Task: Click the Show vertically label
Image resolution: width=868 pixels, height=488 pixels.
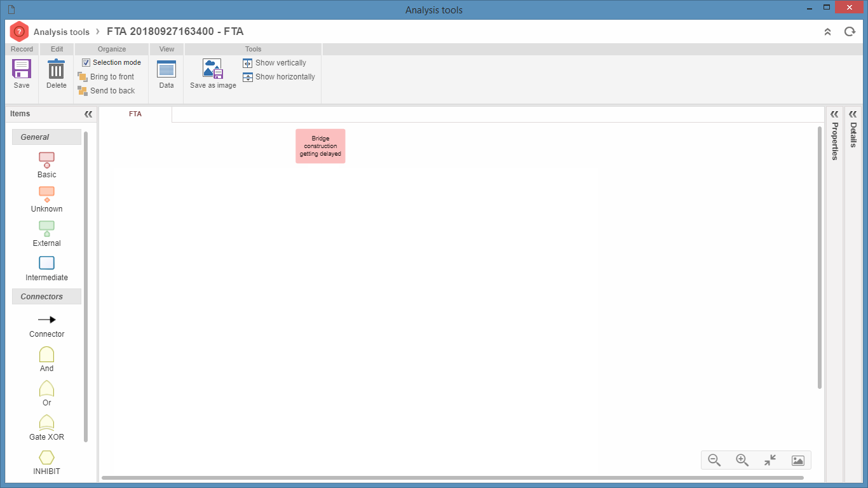Action: (281, 63)
